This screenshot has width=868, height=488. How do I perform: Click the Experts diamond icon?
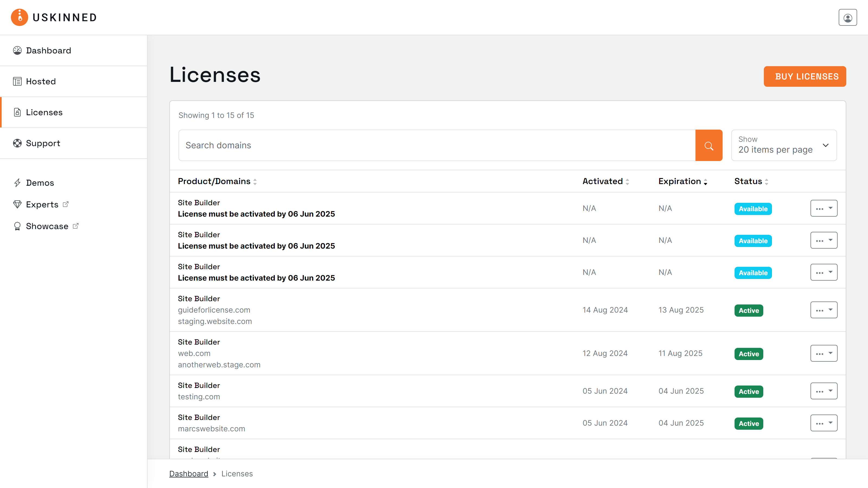(18, 204)
